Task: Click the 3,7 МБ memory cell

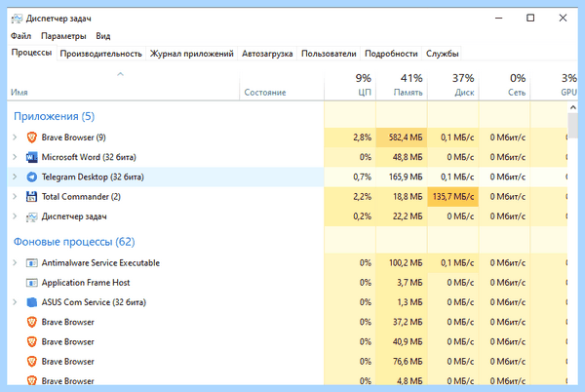Action: [x=402, y=283]
